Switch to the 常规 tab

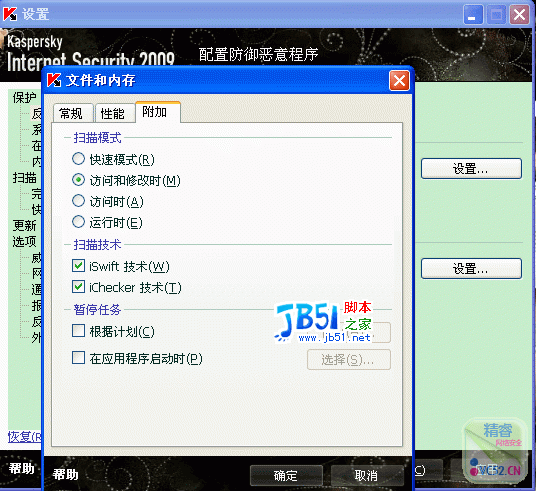pyautogui.click(x=73, y=113)
